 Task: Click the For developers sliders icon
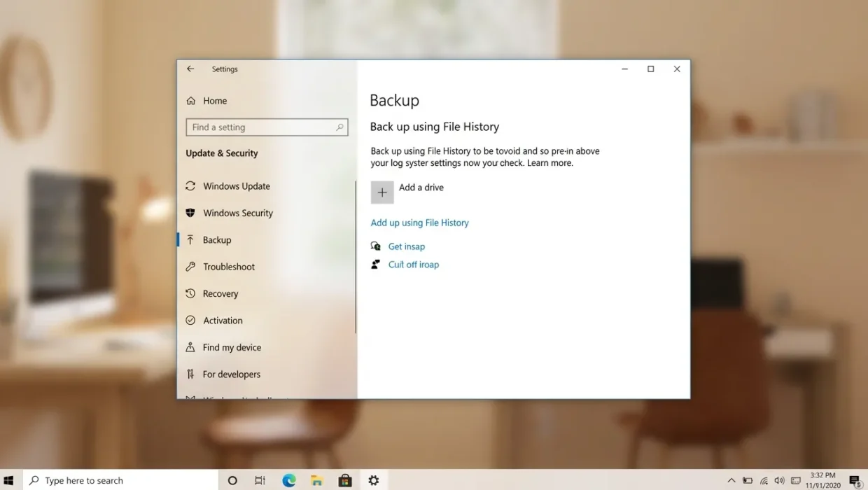[190, 374]
